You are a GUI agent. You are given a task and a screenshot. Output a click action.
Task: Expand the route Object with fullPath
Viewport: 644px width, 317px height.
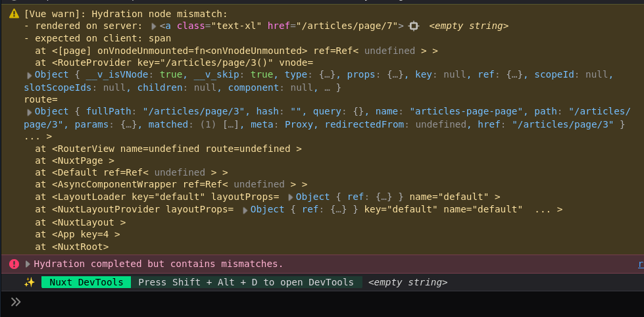coord(29,112)
